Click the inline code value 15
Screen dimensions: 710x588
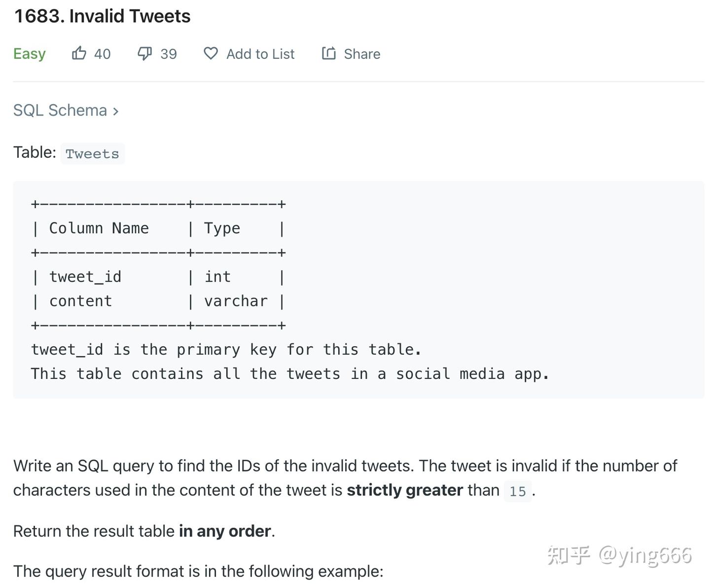click(x=518, y=491)
